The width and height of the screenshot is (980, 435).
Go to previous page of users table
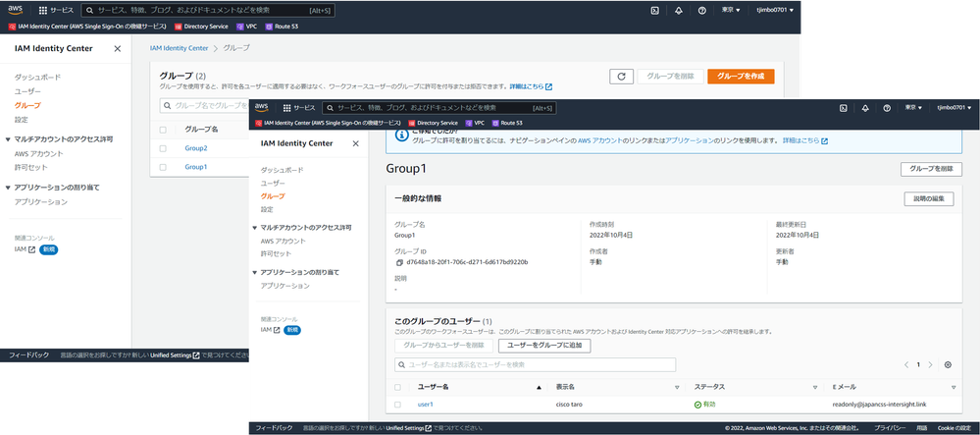906,365
